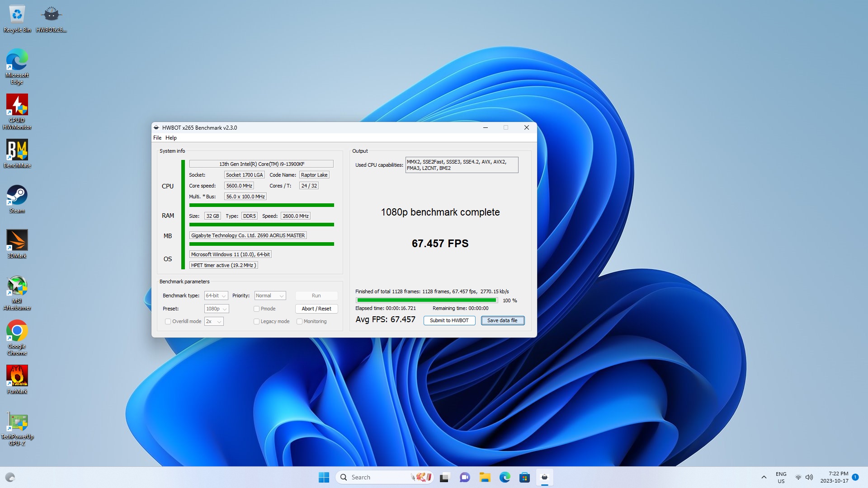Click the 56.0 x 100.0 MHz multiplier value
The image size is (868, 488).
point(245,197)
